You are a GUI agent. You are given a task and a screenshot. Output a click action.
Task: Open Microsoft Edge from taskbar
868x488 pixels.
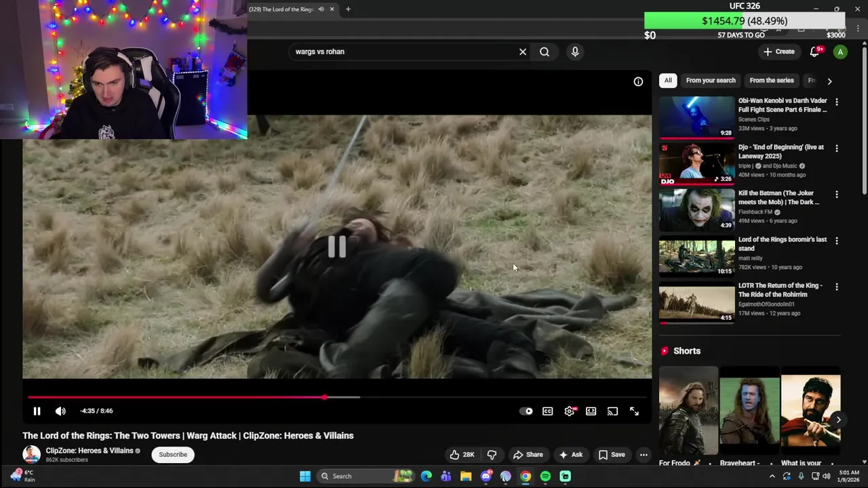(426, 476)
